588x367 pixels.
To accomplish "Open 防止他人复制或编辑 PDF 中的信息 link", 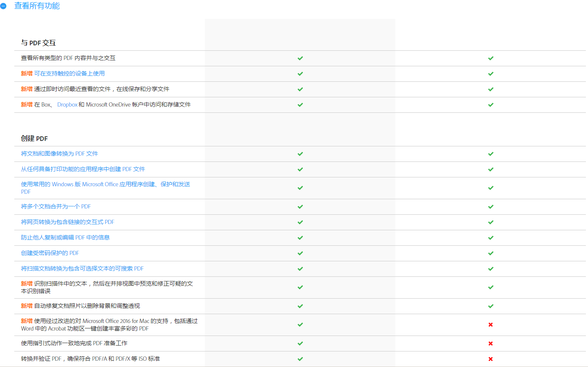I will (65, 237).
